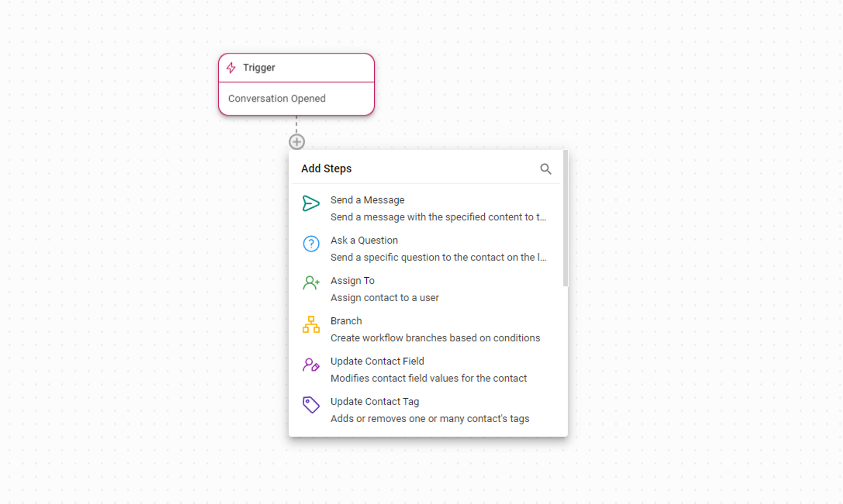
Task: Pick the Update Contact Field step
Action: coord(377,362)
